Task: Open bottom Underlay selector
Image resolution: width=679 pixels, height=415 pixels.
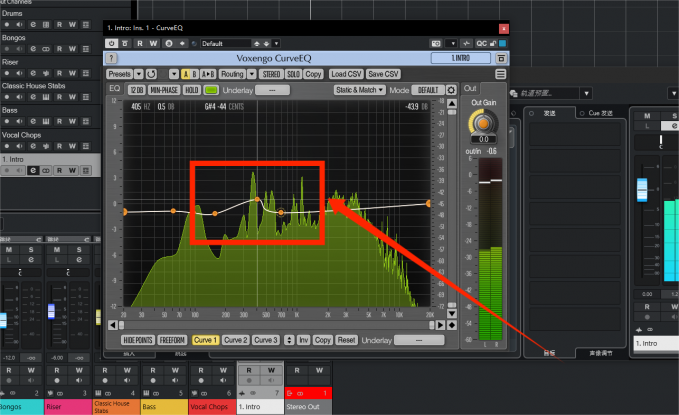Action: (419, 340)
